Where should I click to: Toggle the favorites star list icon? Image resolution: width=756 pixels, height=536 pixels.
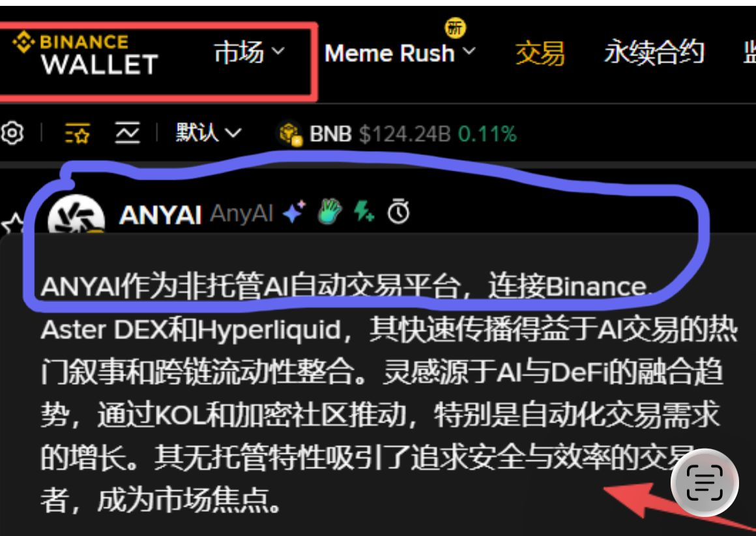tap(78, 133)
